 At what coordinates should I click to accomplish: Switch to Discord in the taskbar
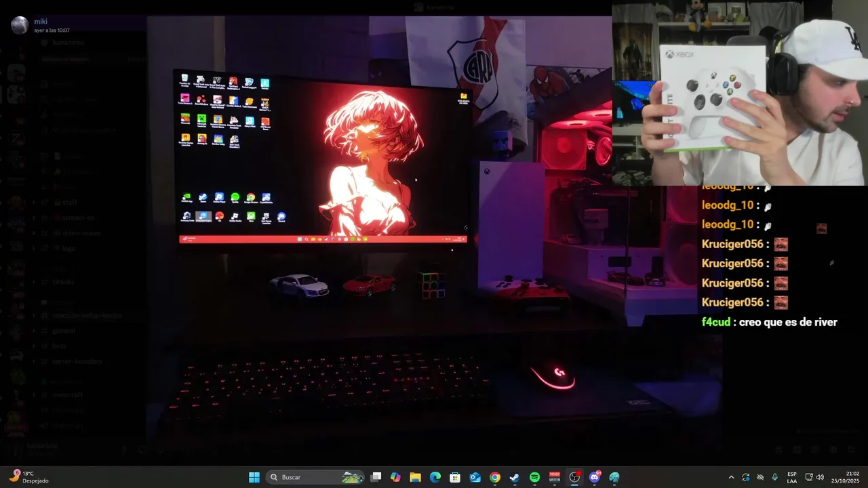click(595, 477)
